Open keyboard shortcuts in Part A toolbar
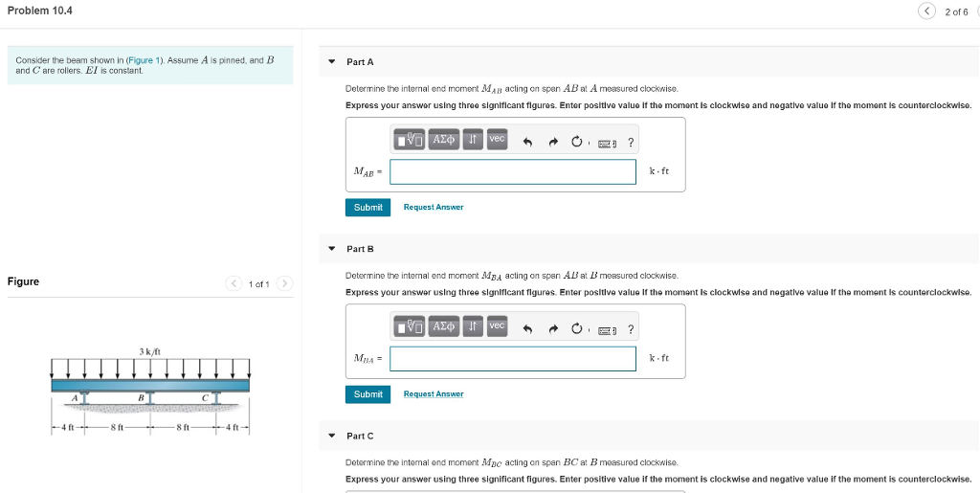The image size is (980, 493). click(x=607, y=144)
